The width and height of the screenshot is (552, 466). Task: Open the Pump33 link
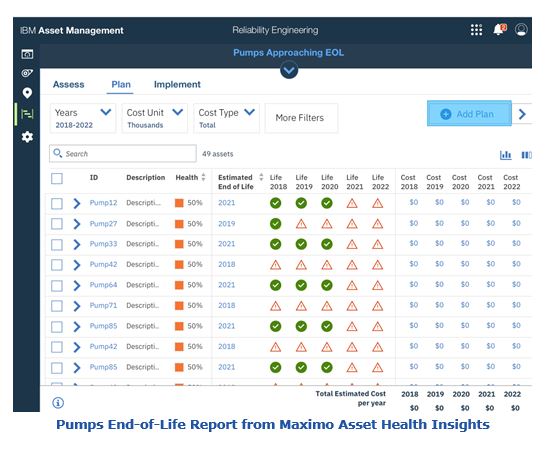point(103,244)
